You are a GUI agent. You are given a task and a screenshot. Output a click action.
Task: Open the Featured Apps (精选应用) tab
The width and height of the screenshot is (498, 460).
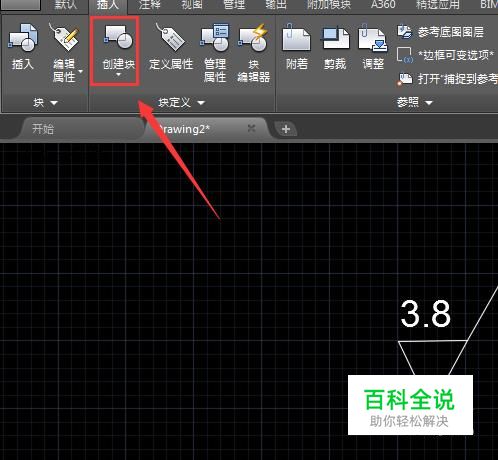click(x=437, y=4)
